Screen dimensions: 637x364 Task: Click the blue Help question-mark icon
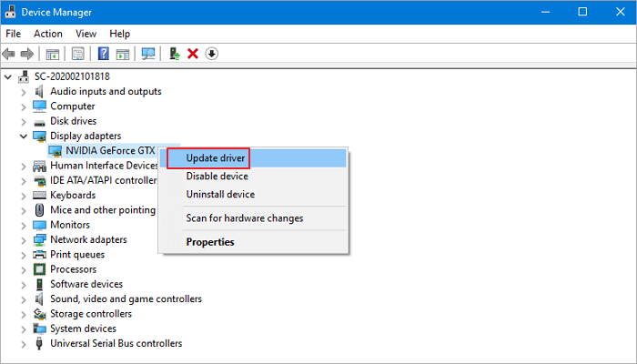click(104, 54)
